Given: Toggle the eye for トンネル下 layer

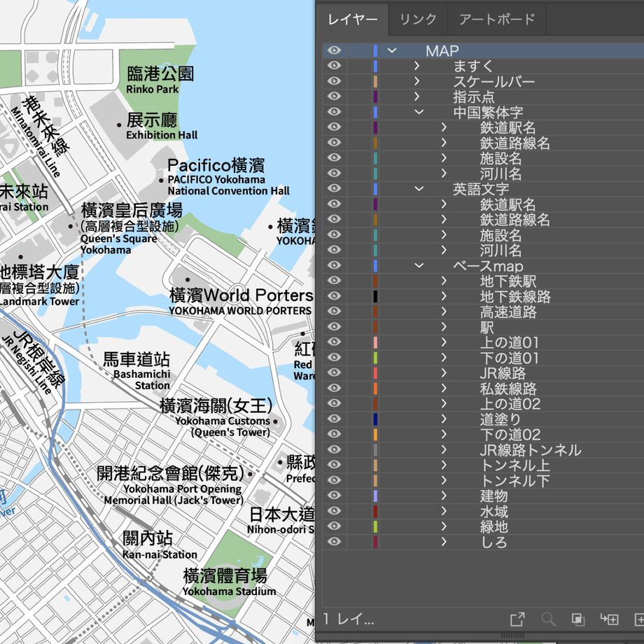Looking at the screenshot, I should click(335, 480).
